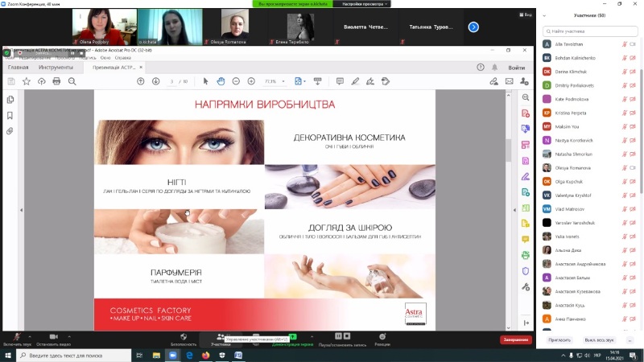Click the zoom in plus icon
644x362 pixels.
[251, 81]
